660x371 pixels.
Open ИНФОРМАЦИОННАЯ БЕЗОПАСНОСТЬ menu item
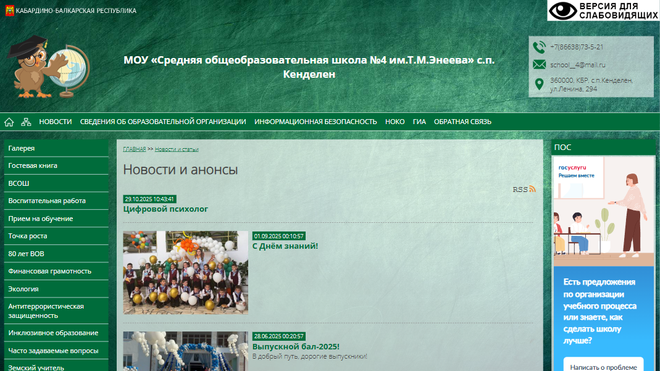pos(315,122)
